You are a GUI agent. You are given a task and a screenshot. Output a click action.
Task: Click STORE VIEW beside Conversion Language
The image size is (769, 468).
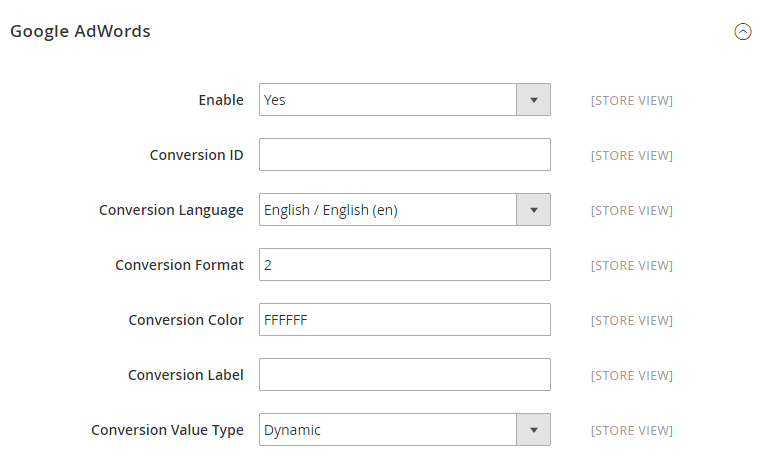(x=632, y=210)
